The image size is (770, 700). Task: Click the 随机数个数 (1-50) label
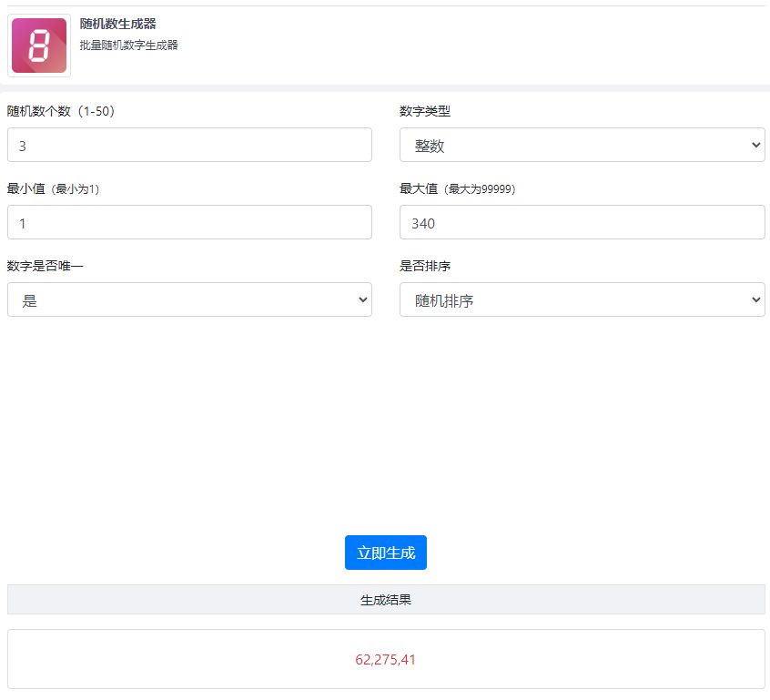(x=61, y=111)
